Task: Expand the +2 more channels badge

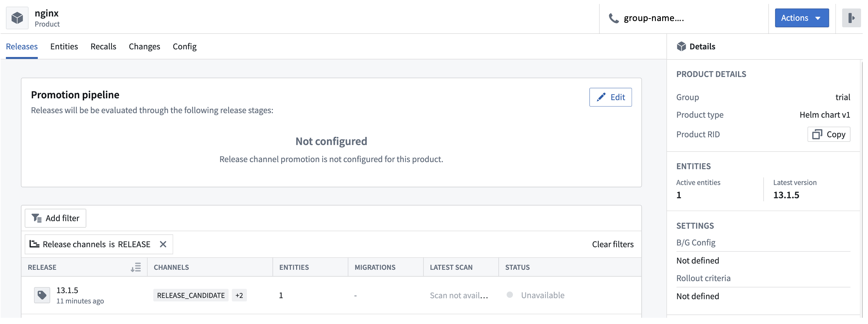Action: [x=239, y=295]
